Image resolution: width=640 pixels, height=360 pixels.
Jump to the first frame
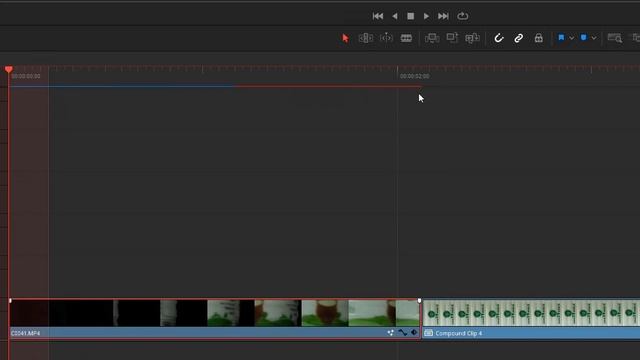pos(378,16)
